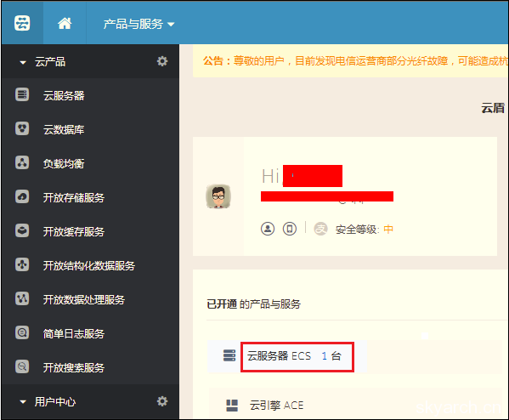Click the Aliyun logo icon

pos(22,24)
